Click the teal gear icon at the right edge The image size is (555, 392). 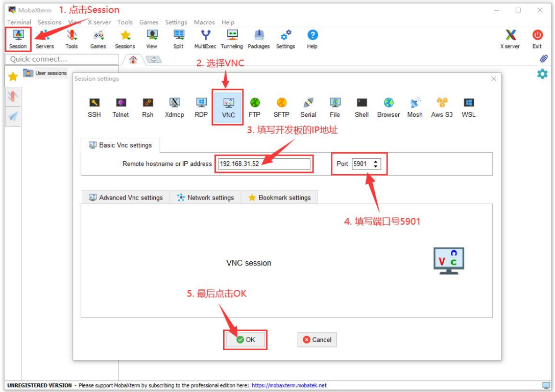pos(542,74)
